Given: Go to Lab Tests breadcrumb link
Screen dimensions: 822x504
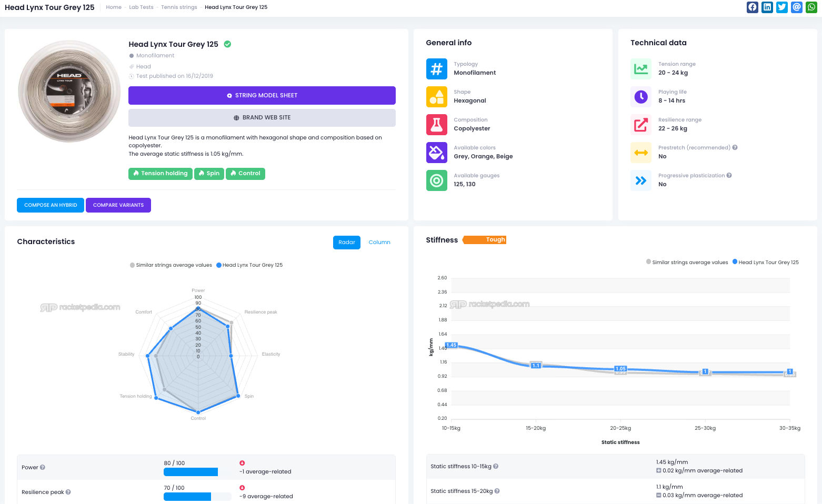Looking at the screenshot, I should [141, 7].
